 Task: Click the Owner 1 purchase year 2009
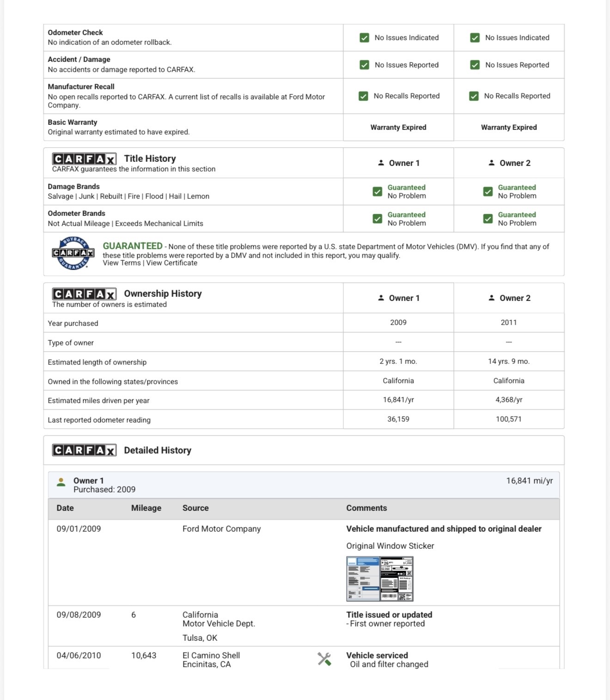point(398,323)
